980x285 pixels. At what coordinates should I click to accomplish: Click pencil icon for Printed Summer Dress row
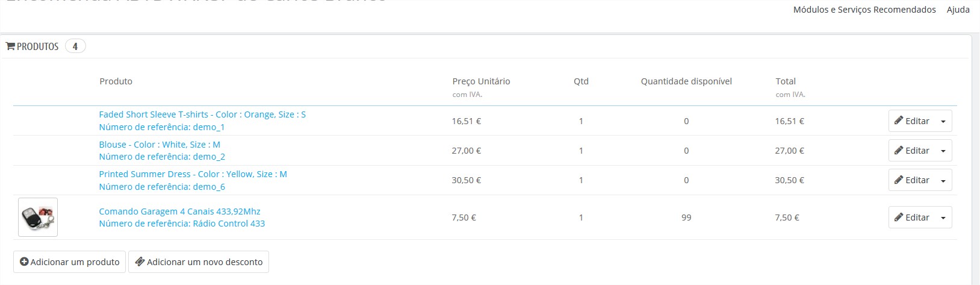click(x=899, y=180)
